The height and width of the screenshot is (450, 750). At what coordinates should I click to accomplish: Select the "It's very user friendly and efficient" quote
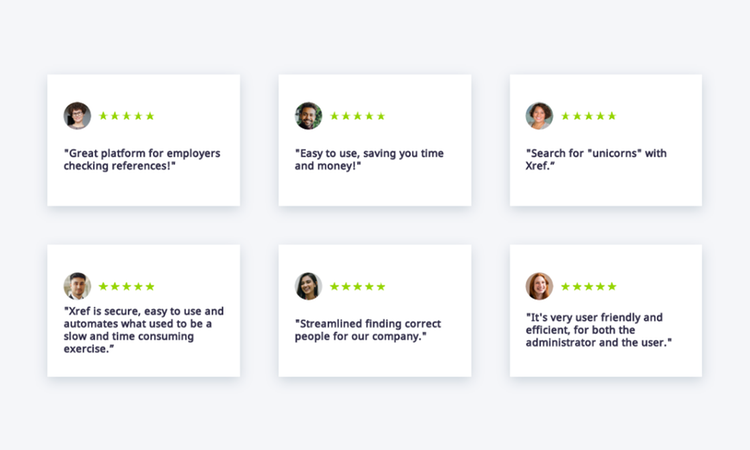[598, 329]
